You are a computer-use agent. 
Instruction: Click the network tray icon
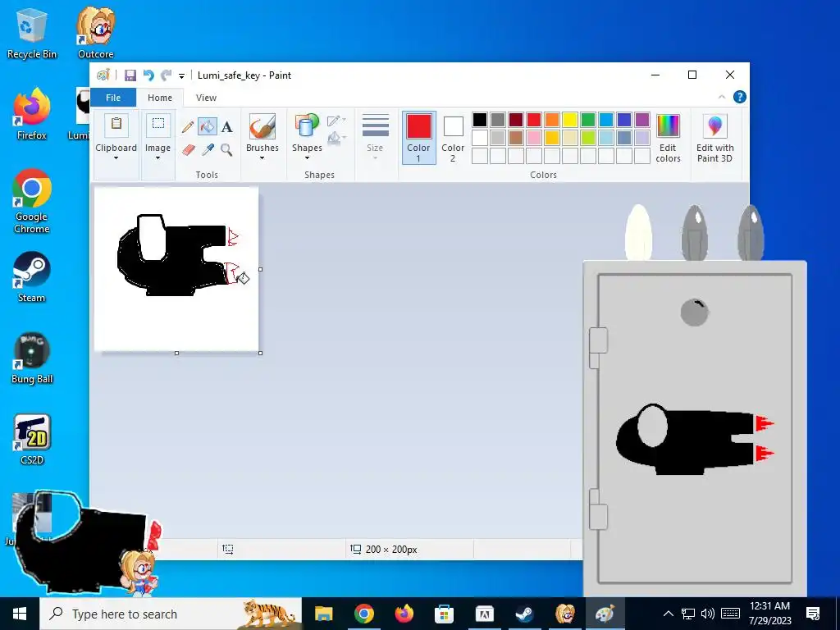click(x=688, y=614)
